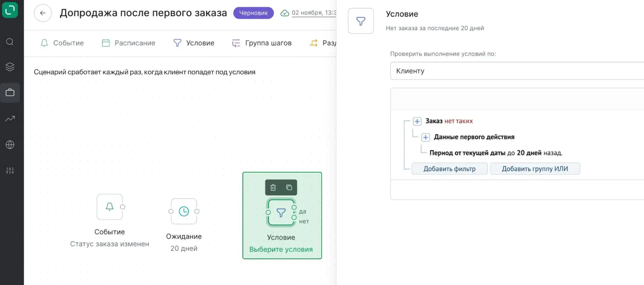Add a Группа шагов from toolbar
644x285 pixels.
(262, 43)
